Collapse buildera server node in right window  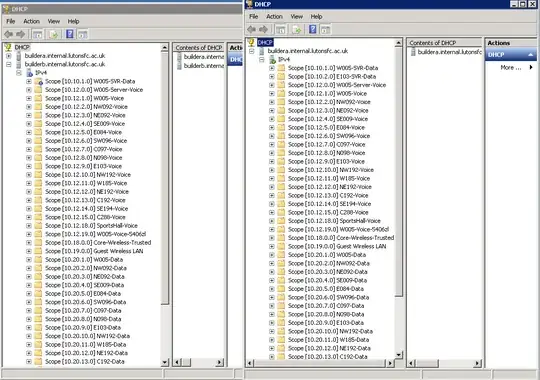[251, 51]
